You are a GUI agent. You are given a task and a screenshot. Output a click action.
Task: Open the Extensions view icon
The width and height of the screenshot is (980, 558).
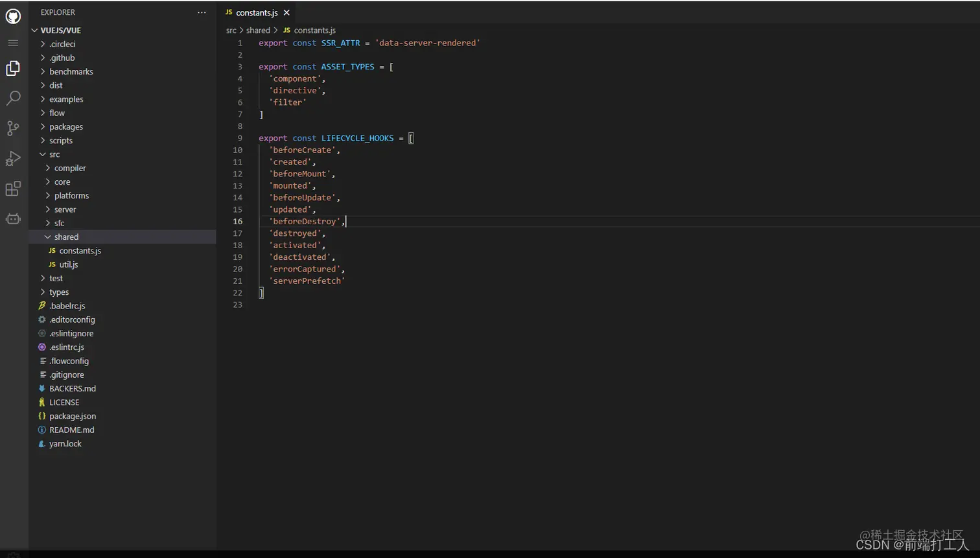[x=13, y=189]
